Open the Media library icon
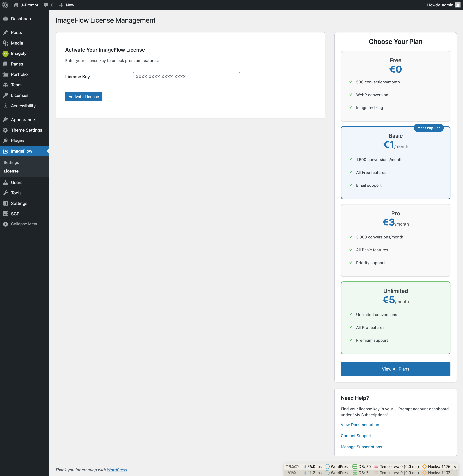This screenshot has width=463, height=476. (6, 43)
